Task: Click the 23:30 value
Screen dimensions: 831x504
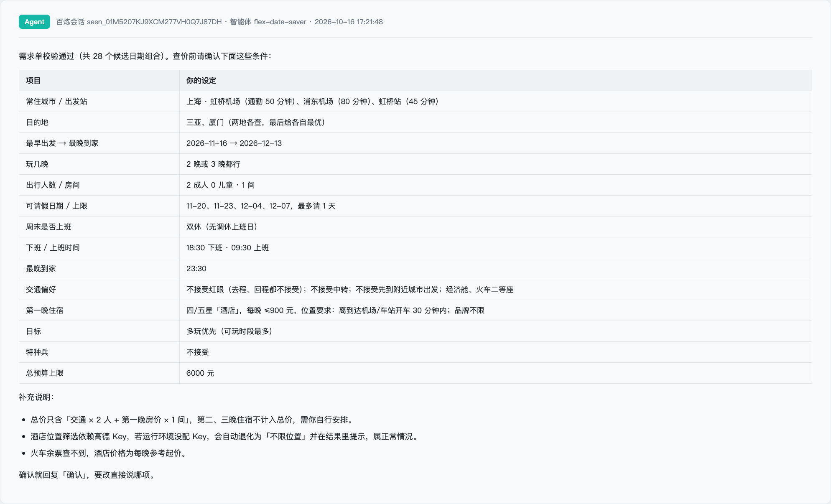Action: click(x=196, y=269)
